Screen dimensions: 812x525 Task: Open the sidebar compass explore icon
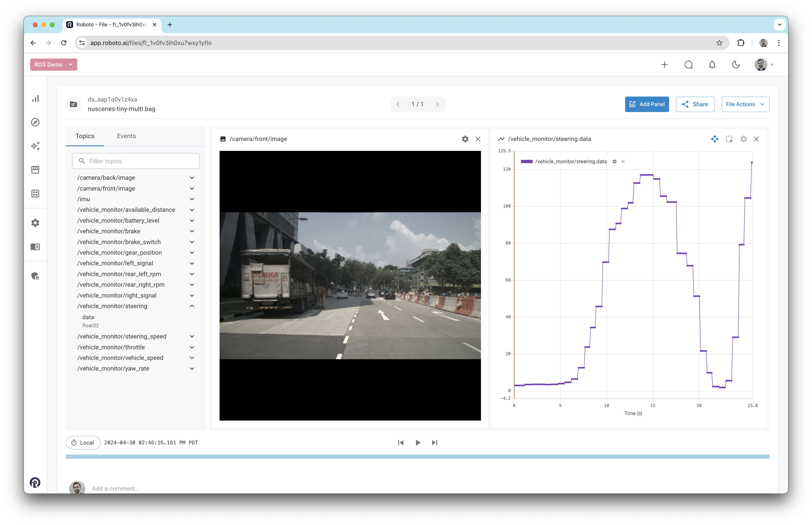tap(35, 122)
